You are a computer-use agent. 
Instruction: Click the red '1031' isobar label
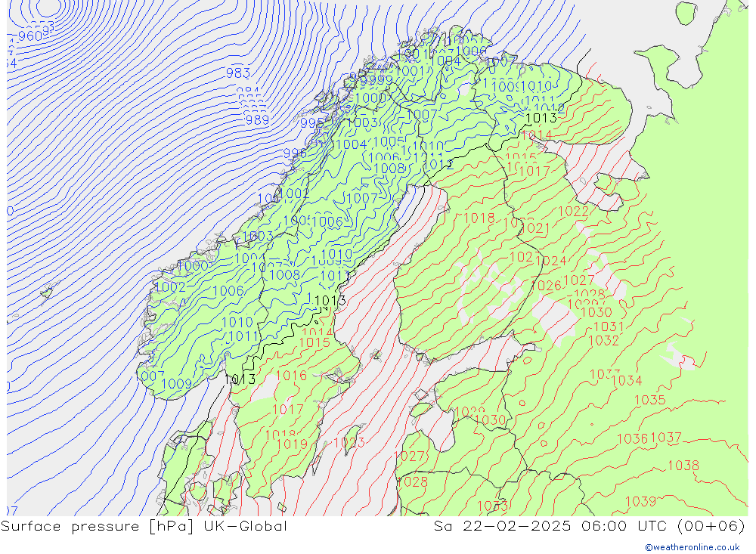(x=609, y=327)
